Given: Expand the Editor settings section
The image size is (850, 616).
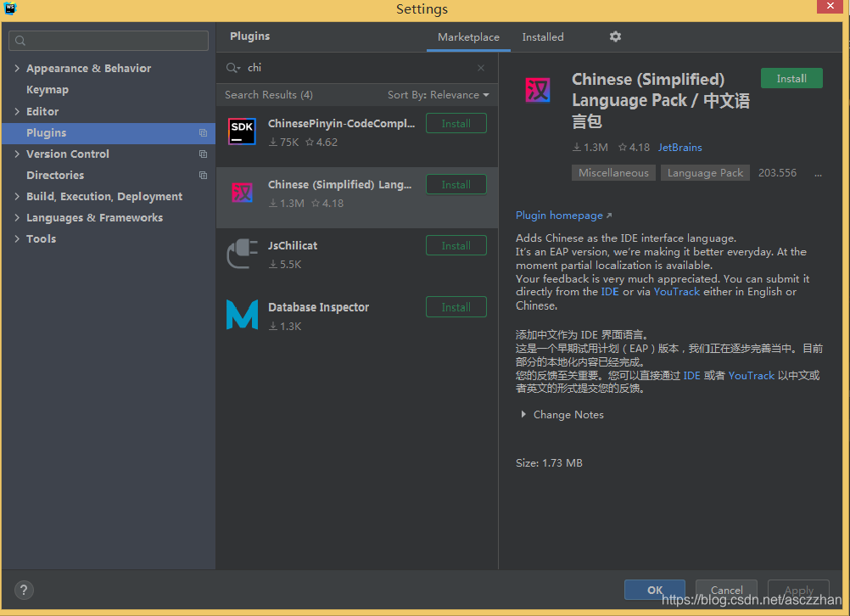Looking at the screenshot, I should 17,111.
